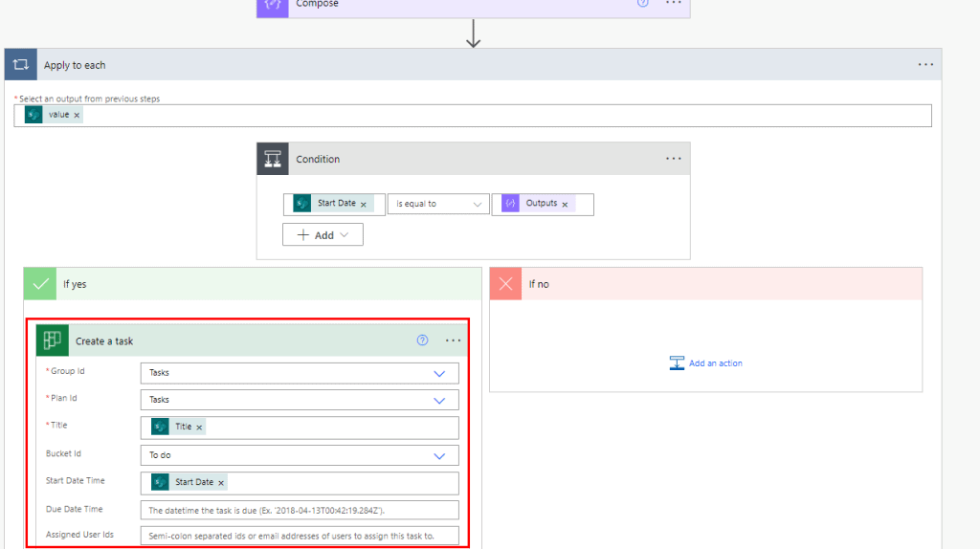Screen dimensions: 980x549
Task: Expand the Group Id dropdown
Action: (x=439, y=374)
